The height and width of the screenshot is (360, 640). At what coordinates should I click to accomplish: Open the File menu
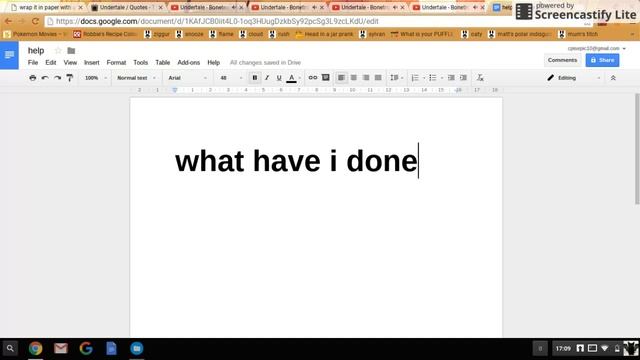(33, 62)
